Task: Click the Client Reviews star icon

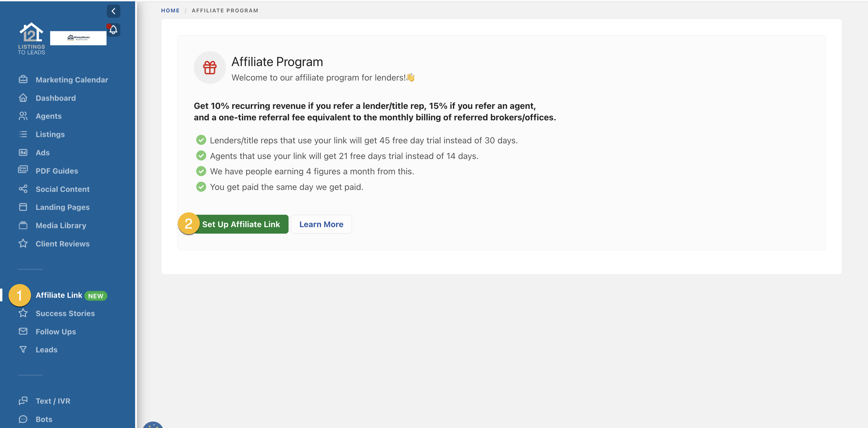Action: click(23, 243)
